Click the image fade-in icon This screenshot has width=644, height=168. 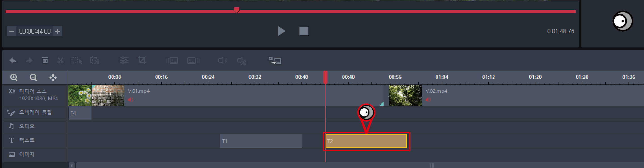pos(172,60)
